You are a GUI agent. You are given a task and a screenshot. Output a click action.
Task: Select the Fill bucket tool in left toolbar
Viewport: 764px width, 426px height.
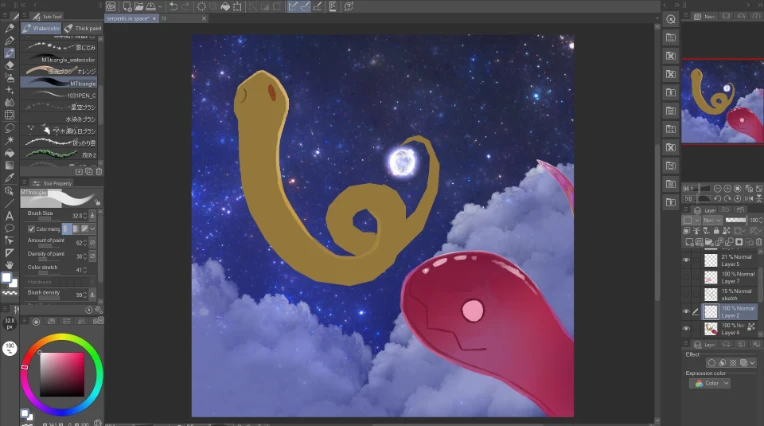click(9, 153)
